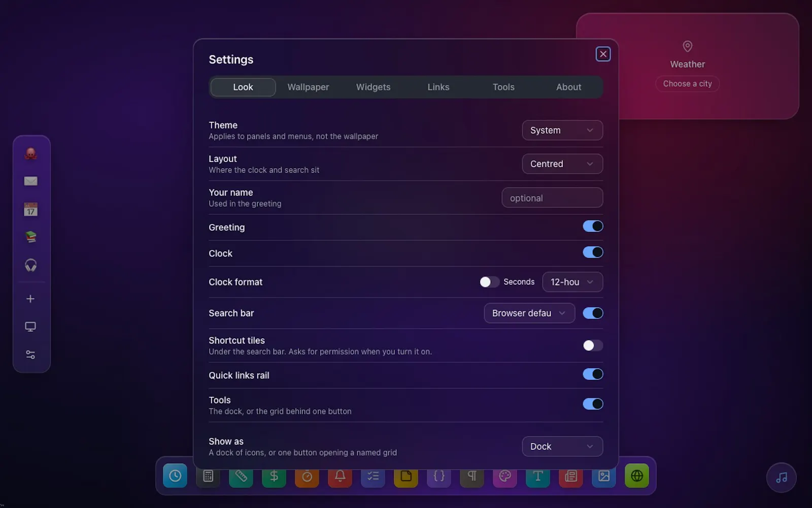Open the Layout dropdown set to Centred
Image resolution: width=812 pixels, height=508 pixels.
[x=562, y=164]
